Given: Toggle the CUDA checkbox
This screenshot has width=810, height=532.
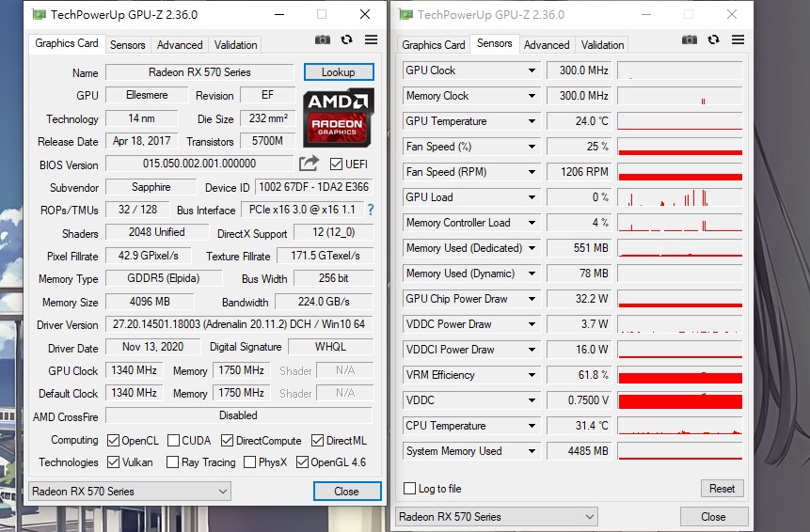Looking at the screenshot, I should click(x=173, y=441).
